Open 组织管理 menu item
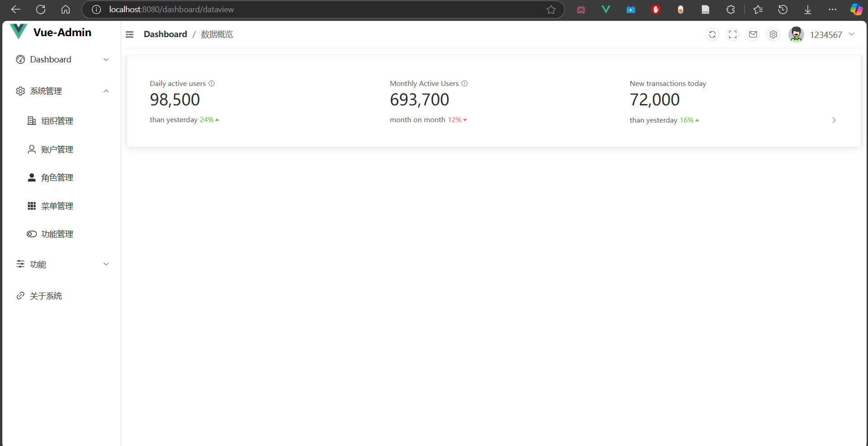The image size is (868, 446). (x=57, y=121)
